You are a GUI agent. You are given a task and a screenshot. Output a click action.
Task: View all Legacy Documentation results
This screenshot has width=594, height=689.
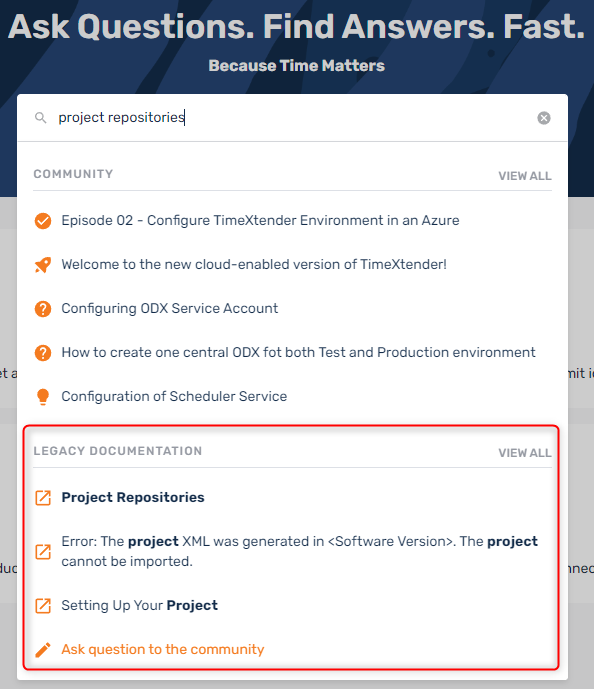pos(525,453)
